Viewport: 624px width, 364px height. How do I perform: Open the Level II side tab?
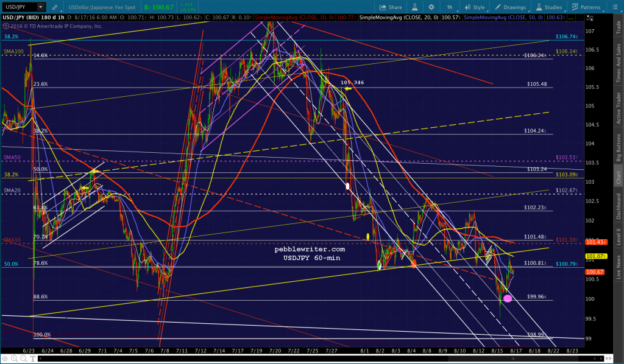[x=619, y=236]
